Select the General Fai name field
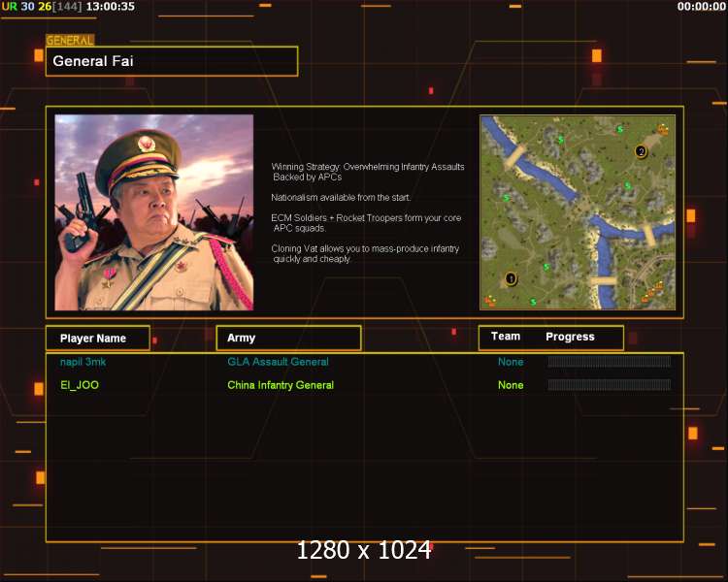Viewport: 728px width, 582px height. tap(172, 61)
